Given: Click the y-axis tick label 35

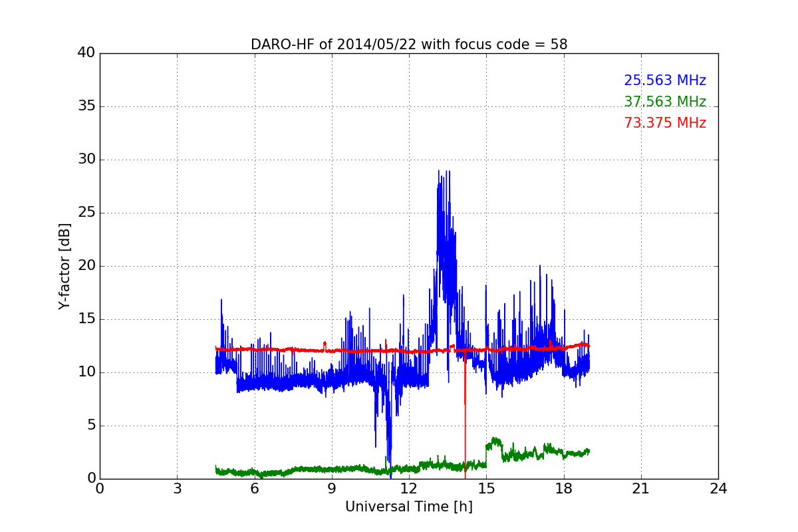Looking at the screenshot, I should pyautogui.click(x=86, y=106).
